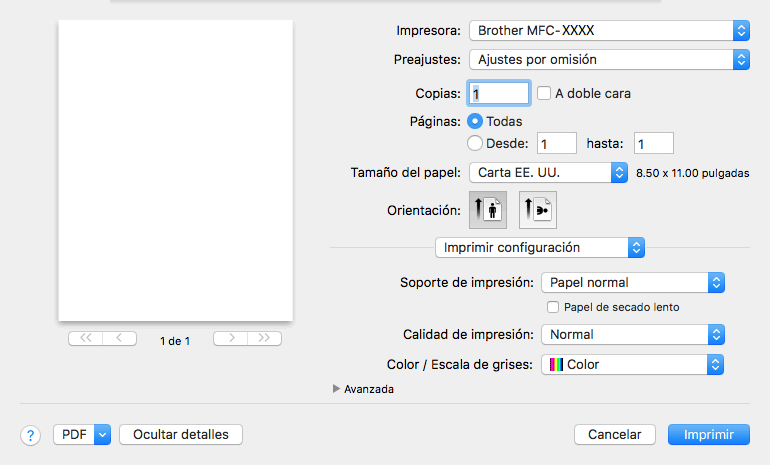The image size is (770, 465).
Task: Check Papel de secado lento option
Action: click(x=553, y=307)
